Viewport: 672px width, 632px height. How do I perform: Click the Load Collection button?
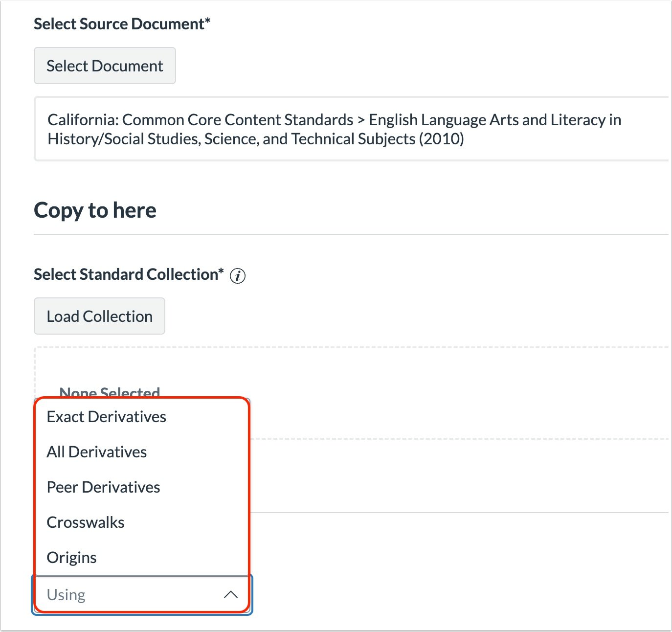99,316
